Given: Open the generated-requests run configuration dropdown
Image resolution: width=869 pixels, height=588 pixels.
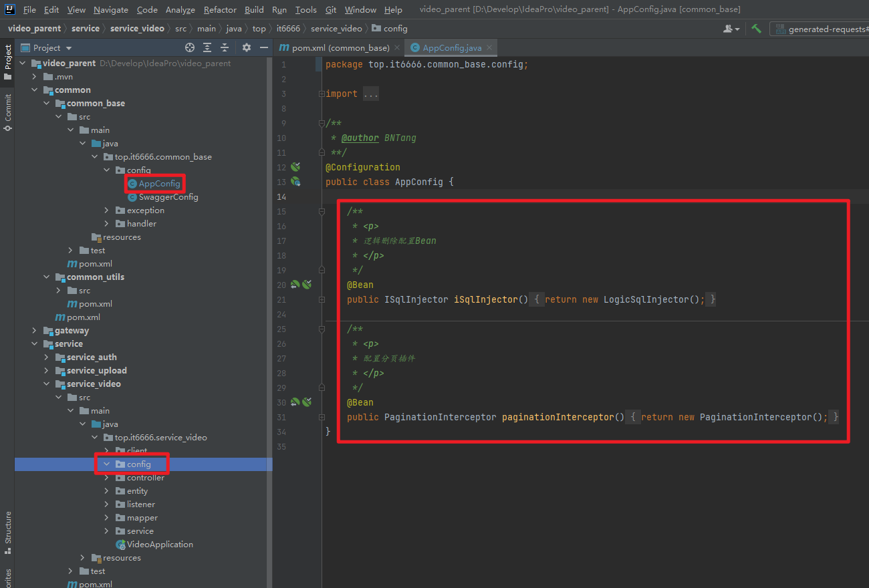Looking at the screenshot, I should (821, 29).
